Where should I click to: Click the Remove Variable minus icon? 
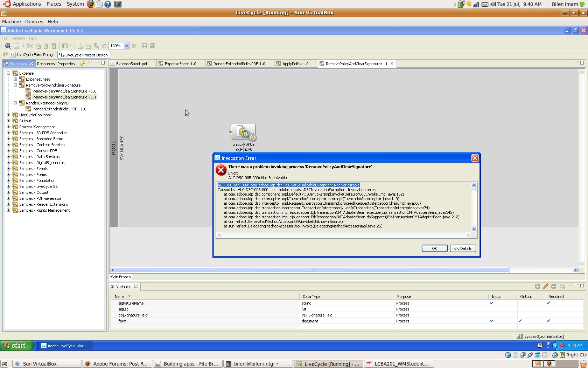554,286
